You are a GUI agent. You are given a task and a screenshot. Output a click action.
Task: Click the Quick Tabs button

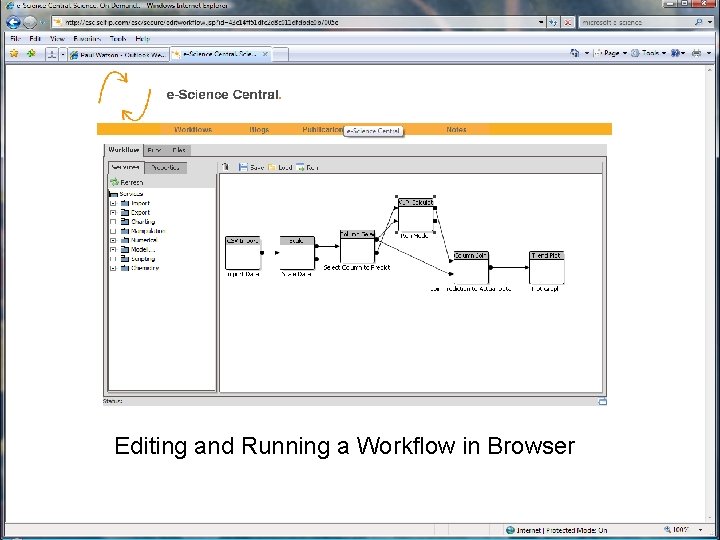51,55
